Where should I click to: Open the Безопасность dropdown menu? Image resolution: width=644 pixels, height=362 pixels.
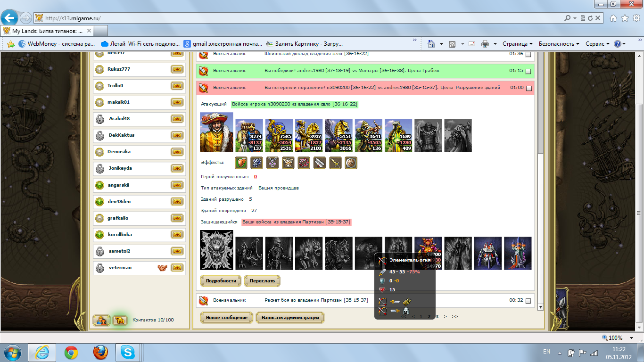tap(559, 44)
